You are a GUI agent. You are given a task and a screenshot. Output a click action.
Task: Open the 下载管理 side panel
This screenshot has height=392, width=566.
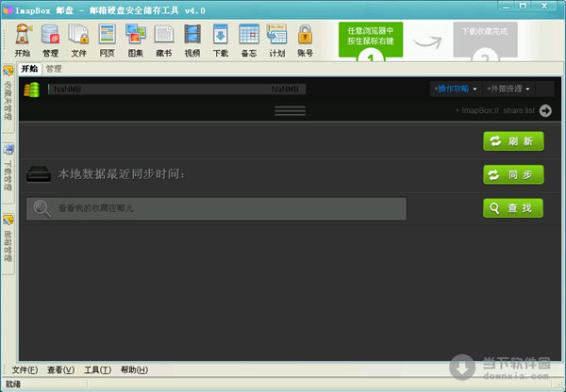point(8,172)
